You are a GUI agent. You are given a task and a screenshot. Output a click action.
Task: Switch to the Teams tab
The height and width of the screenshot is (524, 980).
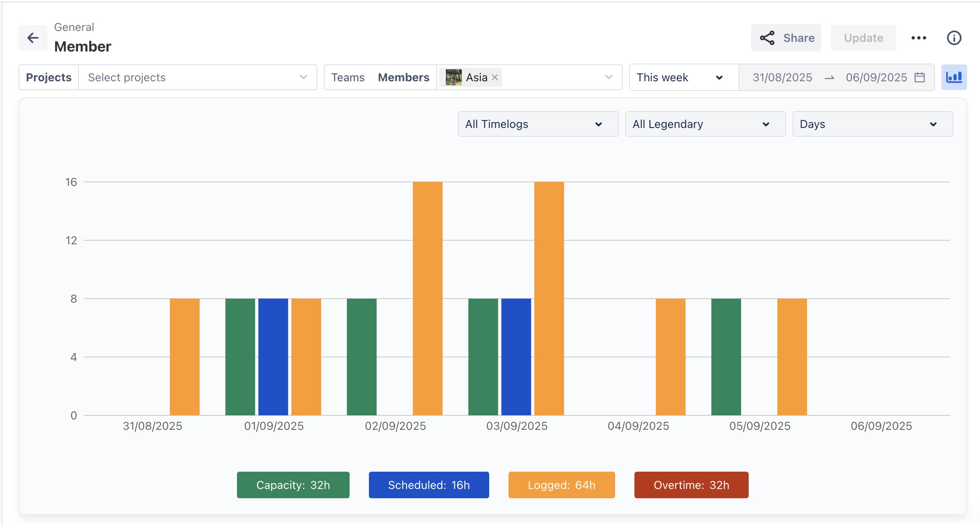(x=348, y=77)
